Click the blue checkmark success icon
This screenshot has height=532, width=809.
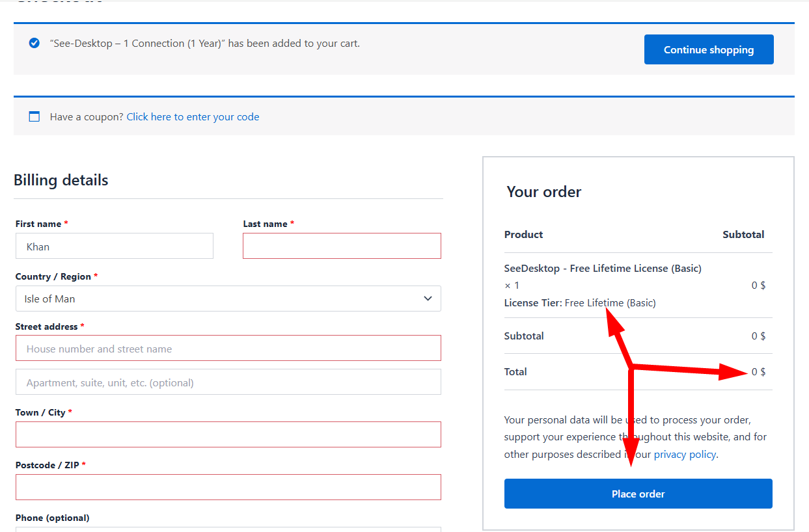click(34, 43)
